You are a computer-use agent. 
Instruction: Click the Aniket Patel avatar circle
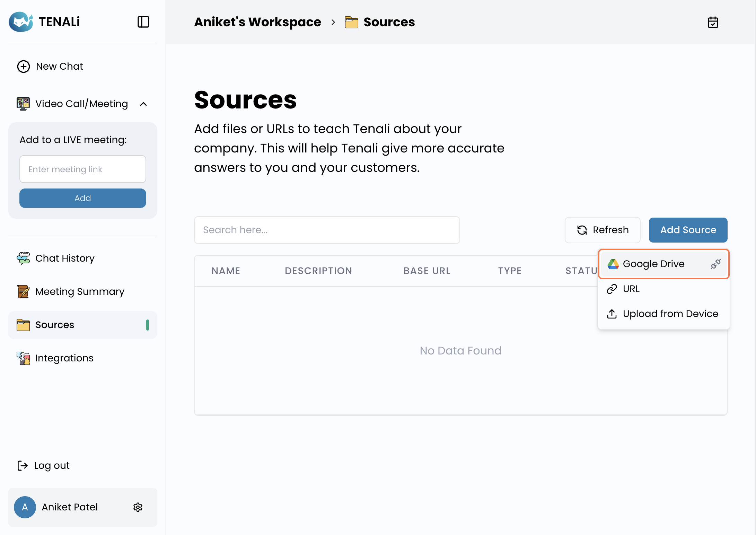(25, 507)
